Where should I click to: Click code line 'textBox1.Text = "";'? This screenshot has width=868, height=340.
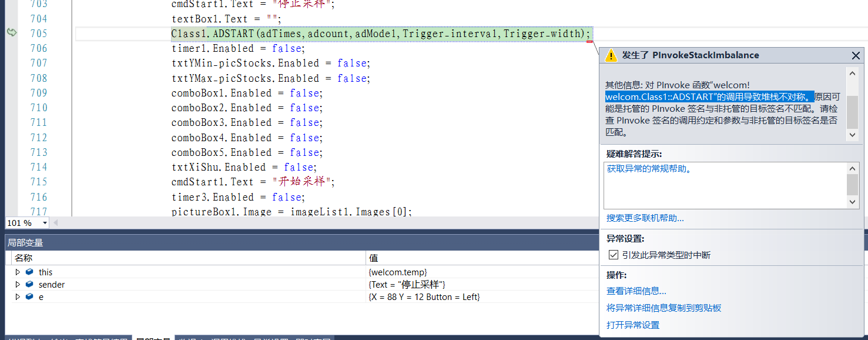[226, 19]
